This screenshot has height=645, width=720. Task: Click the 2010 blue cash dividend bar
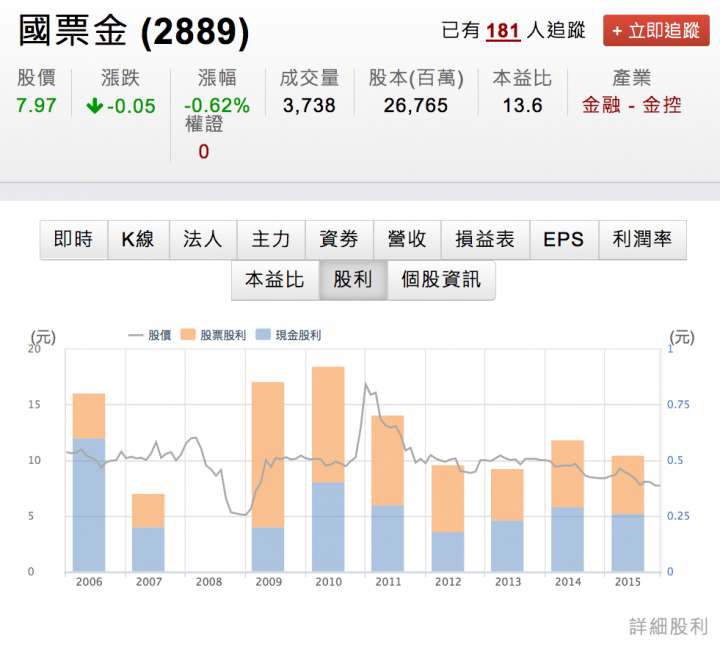pyautogui.click(x=328, y=527)
